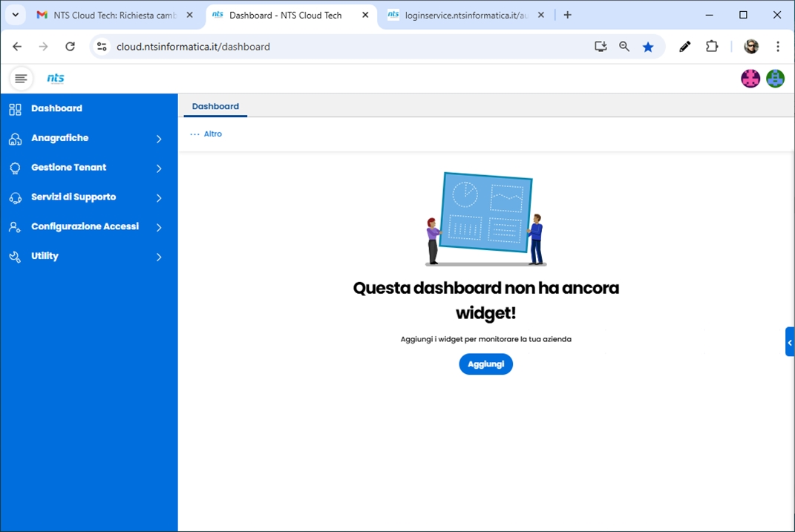Viewport: 795px width, 532px height.
Task: Click the Anagrafiche people icon
Action: tap(15, 139)
